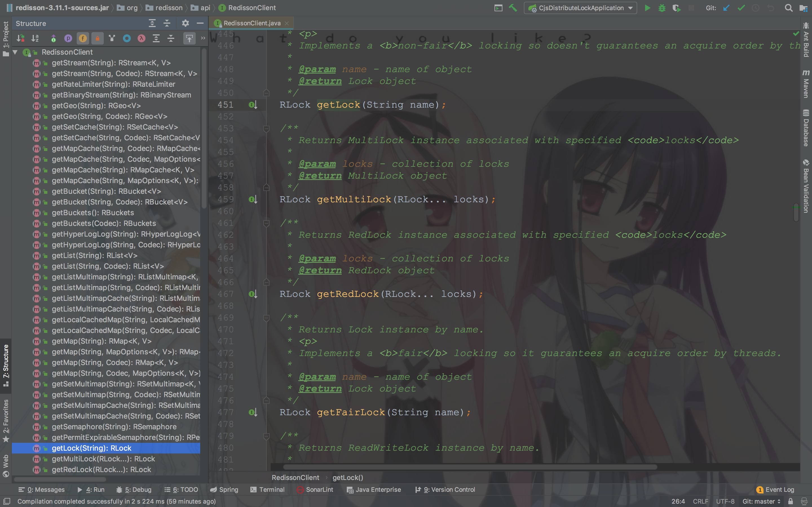812x507 pixels.
Task: Start debugging with the green bug icon
Action: (662, 8)
